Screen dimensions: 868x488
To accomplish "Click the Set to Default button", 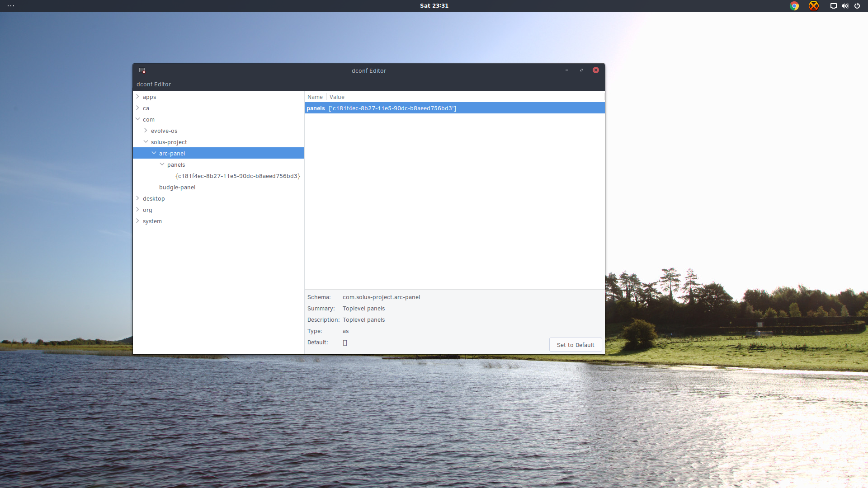I will pos(576,345).
